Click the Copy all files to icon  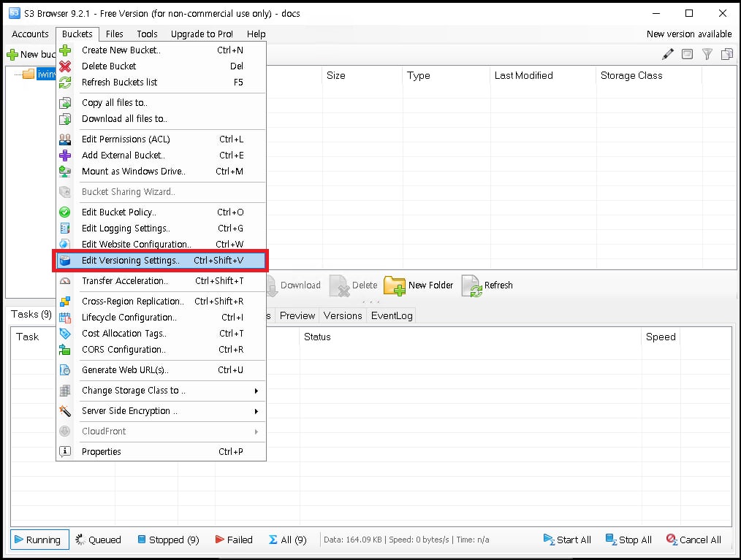pos(65,102)
